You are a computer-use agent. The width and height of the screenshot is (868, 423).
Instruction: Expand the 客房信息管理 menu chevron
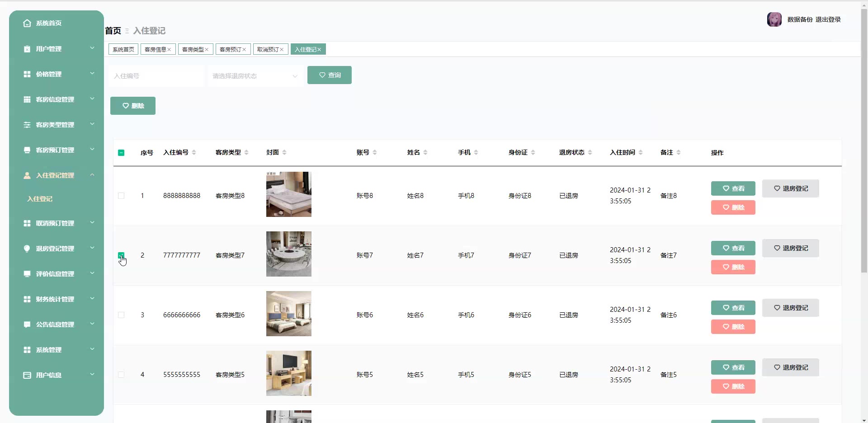click(92, 99)
